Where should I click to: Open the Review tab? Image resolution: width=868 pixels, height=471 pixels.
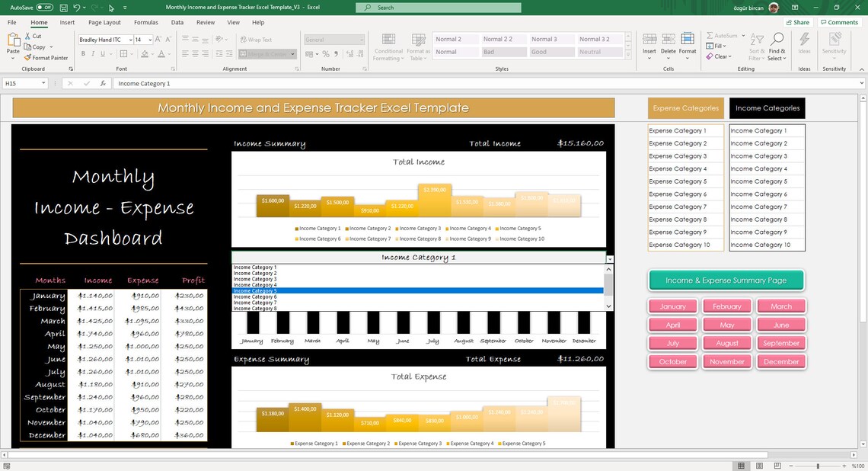point(206,22)
